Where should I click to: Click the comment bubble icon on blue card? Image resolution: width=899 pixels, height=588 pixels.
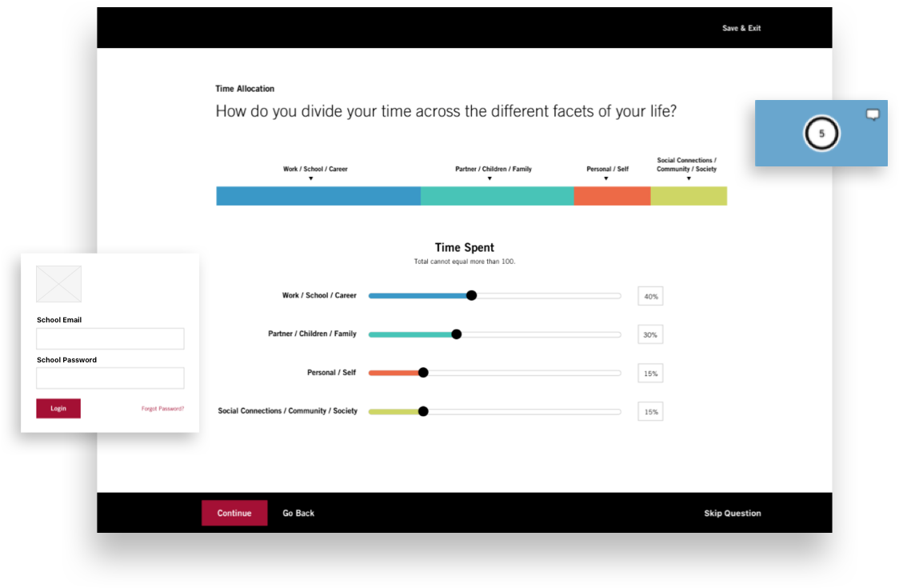[873, 114]
